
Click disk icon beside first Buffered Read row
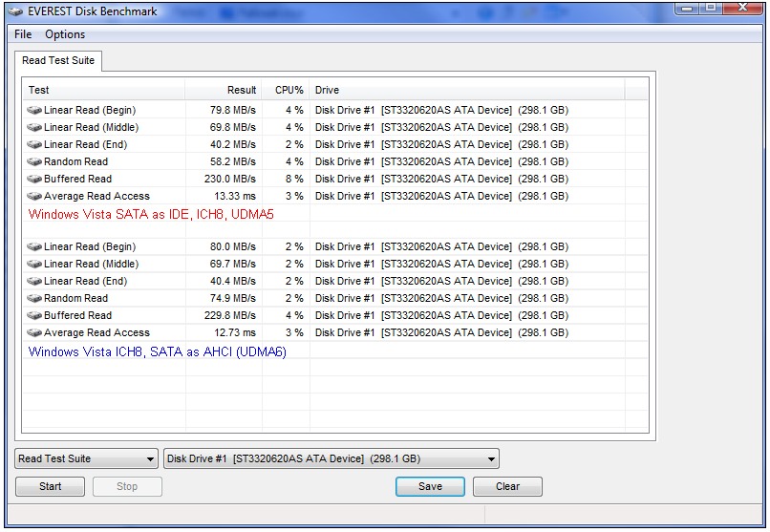click(x=35, y=180)
